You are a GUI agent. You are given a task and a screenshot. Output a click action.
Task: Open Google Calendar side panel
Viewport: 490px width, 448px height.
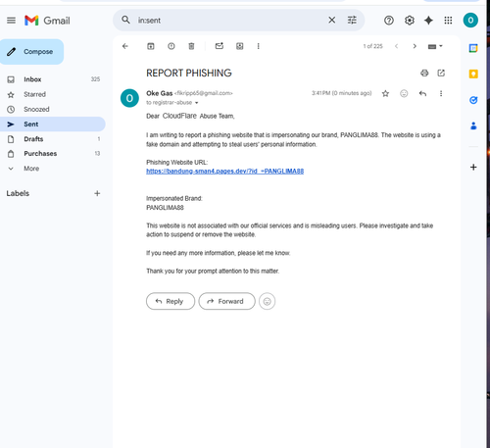473,48
